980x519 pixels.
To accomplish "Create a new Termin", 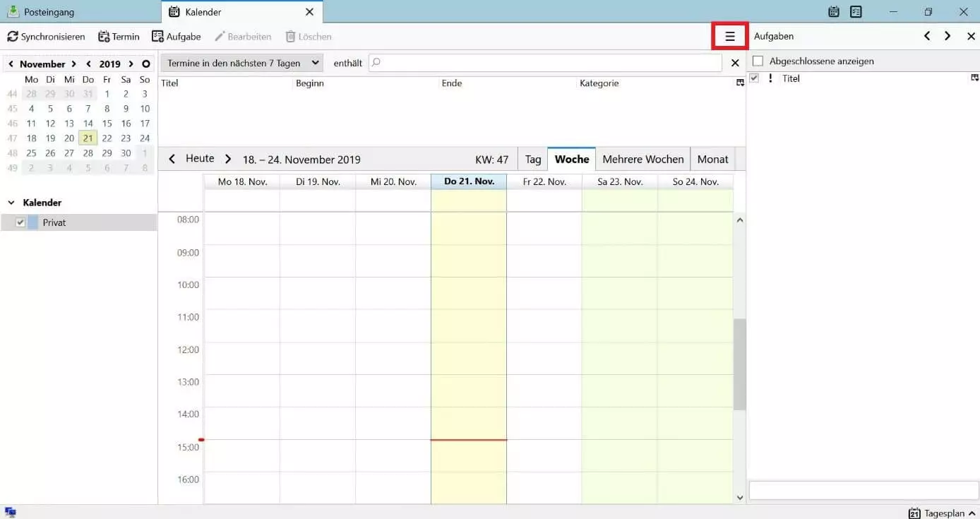I will [119, 37].
